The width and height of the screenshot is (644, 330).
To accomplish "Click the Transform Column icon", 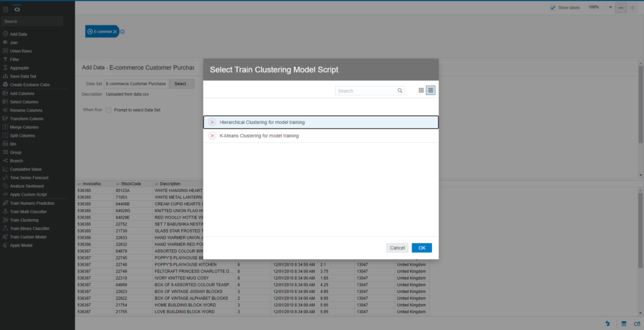I will click(5, 118).
